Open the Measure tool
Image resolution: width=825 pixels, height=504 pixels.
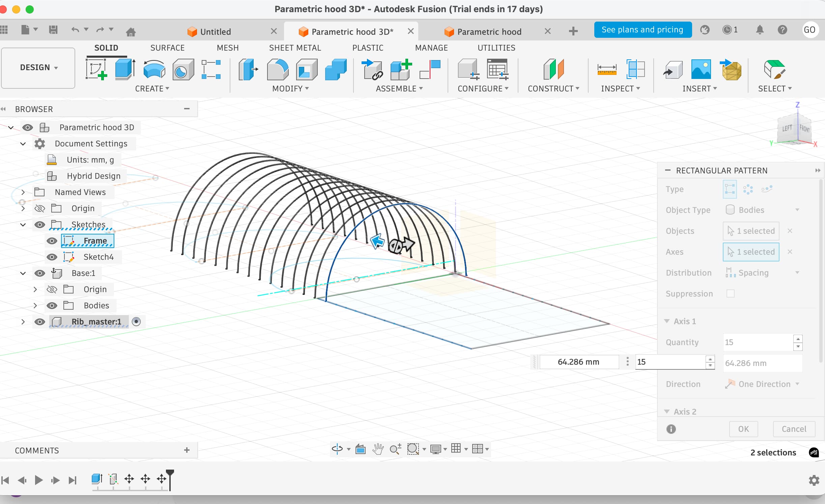coord(606,69)
